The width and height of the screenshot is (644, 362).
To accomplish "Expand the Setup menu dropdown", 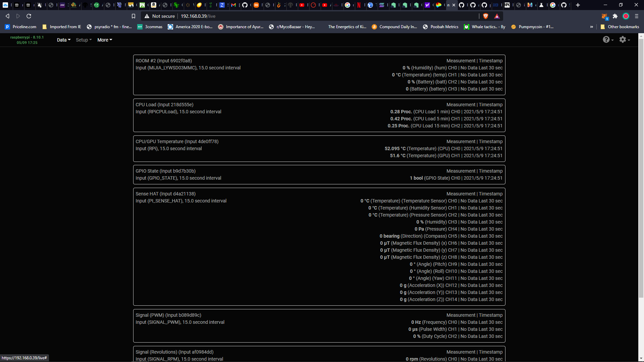I will (84, 40).
